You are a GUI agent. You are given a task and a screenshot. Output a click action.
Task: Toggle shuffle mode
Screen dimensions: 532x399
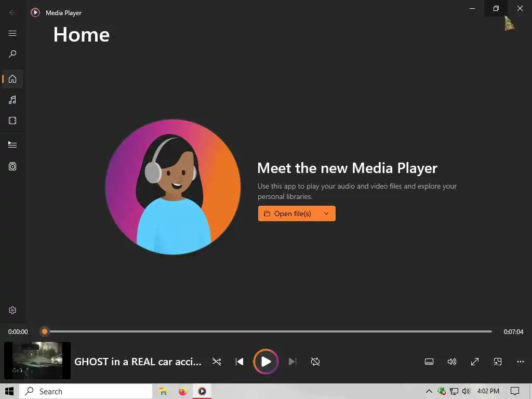[217, 362]
